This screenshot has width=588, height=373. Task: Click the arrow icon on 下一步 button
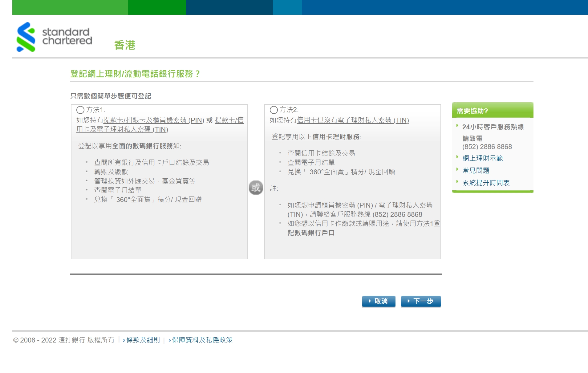click(x=408, y=301)
